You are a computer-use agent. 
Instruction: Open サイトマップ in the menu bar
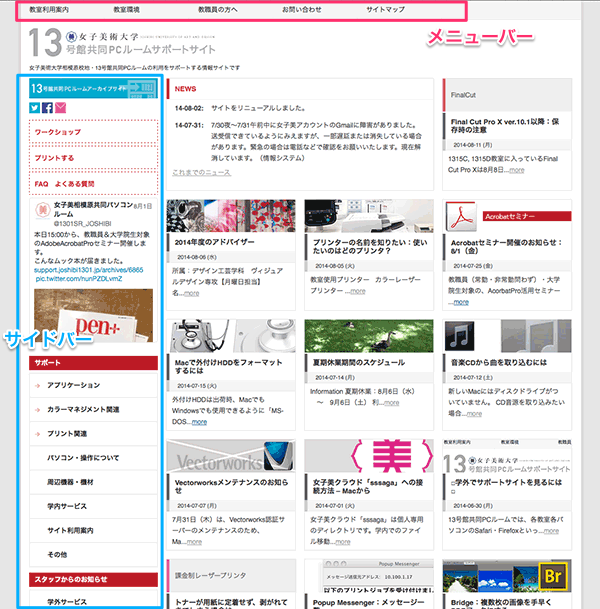tap(385, 10)
